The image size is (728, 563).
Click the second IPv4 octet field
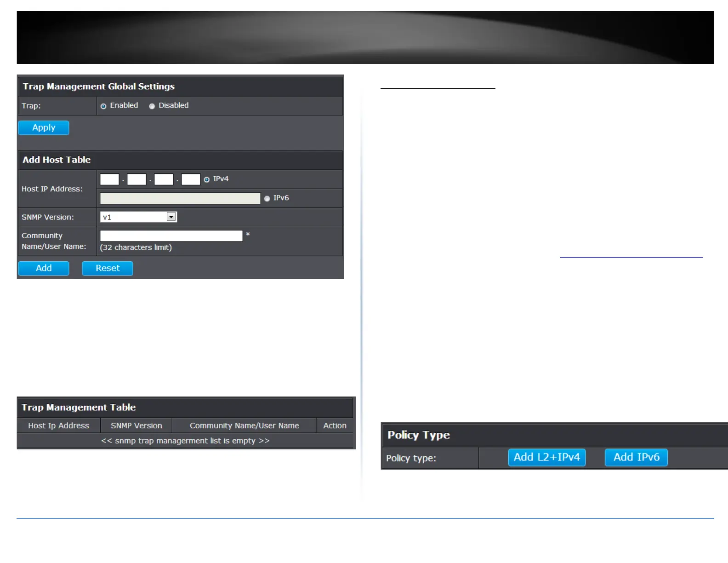136,179
